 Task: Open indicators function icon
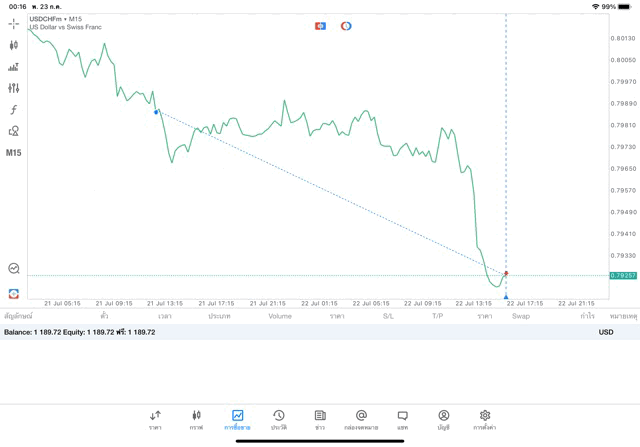coord(13,110)
